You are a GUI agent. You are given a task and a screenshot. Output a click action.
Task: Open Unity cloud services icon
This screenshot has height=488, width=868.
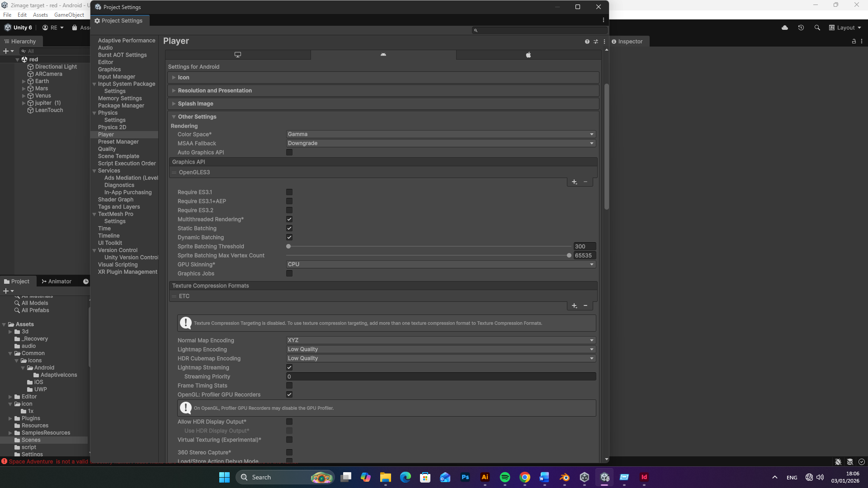click(x=785, y=28)
